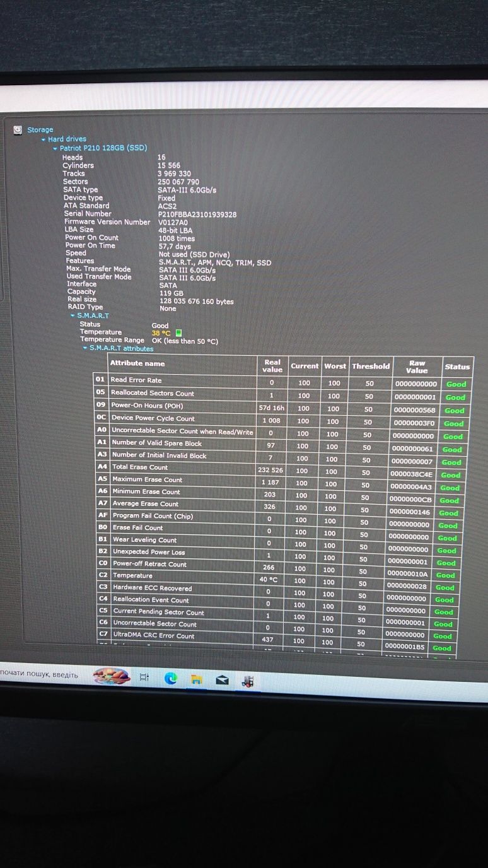Click the 128 035 676 160 bytes value
The image size is (488, 868).
pos(197,302)
